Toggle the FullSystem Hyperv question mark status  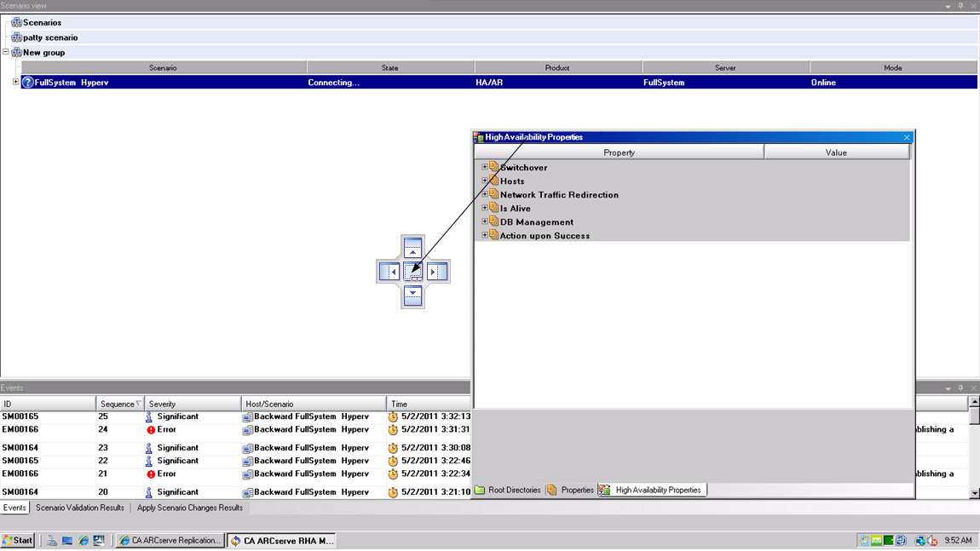27,82
